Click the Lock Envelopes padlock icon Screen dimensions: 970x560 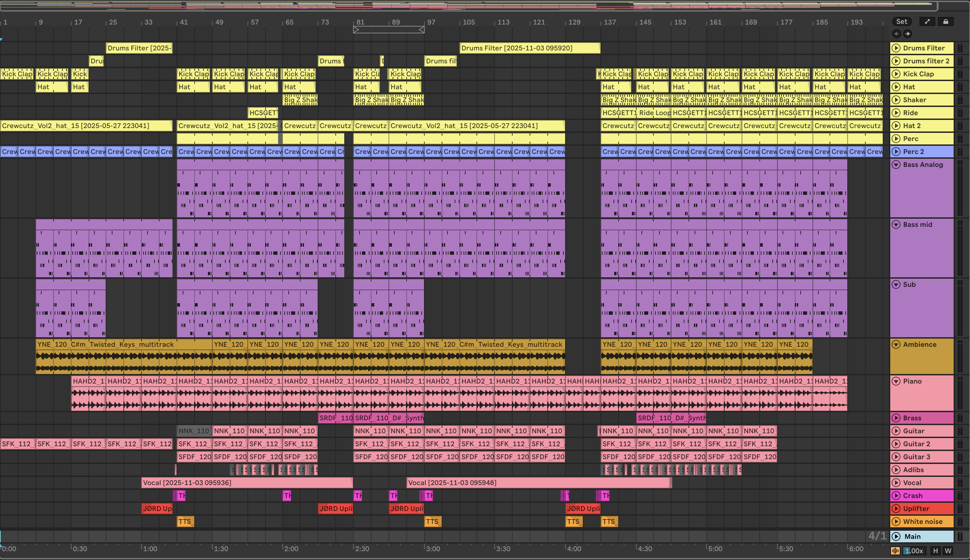point(945,21)
